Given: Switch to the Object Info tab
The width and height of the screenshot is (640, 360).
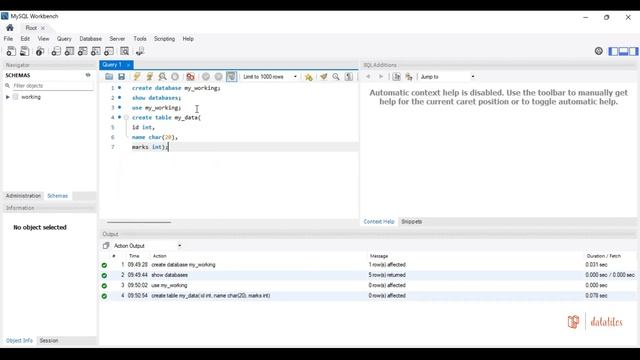Looking at the screenshot, I should (19, 340).
